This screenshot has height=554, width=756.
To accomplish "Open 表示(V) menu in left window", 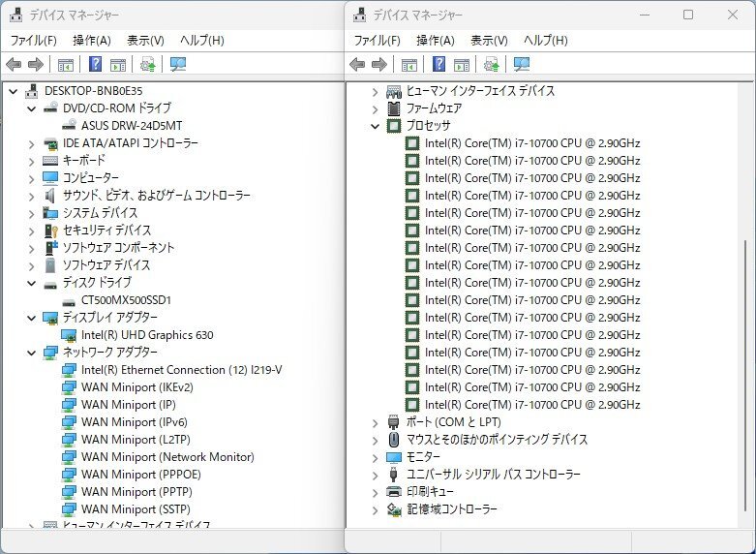I will tap(145, 41).
